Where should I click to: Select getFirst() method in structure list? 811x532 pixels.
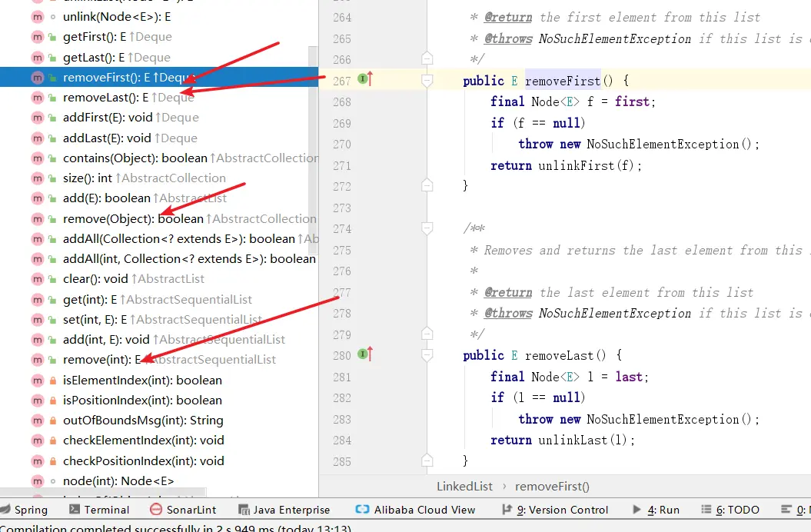[x=159, y=37]
